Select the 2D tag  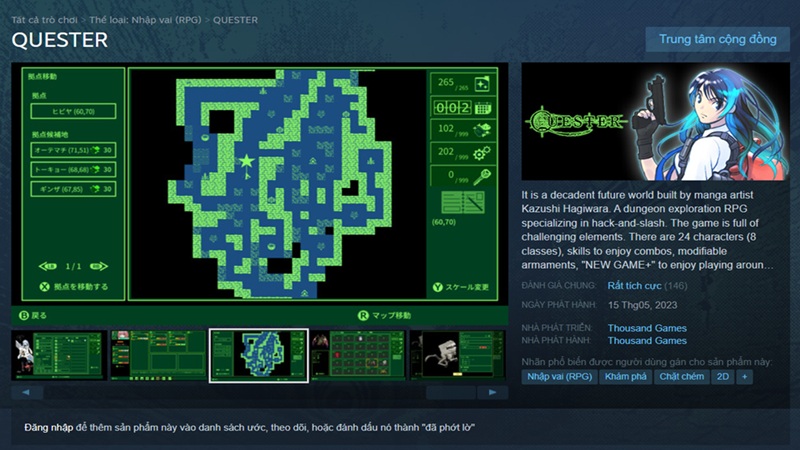click(722, 377)
